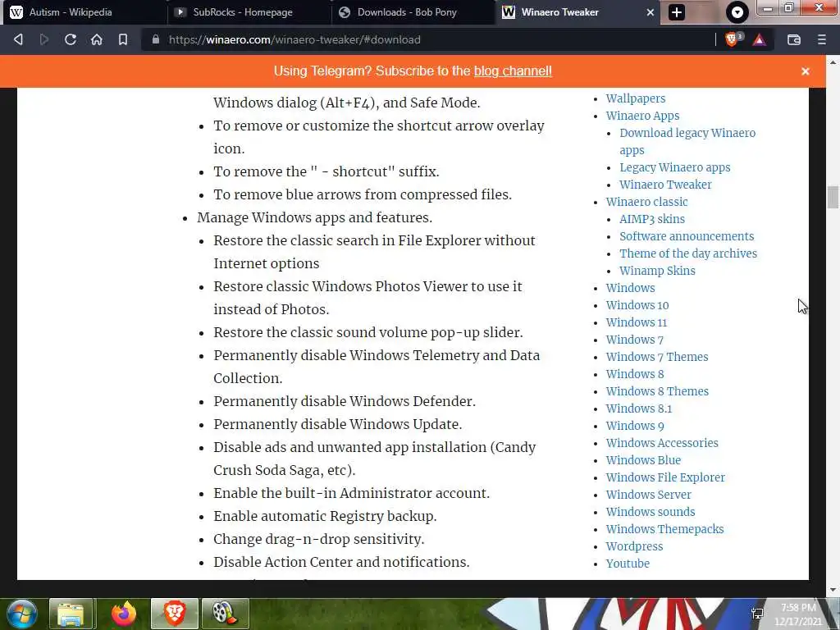Open a new tab with the plus button
This screenshot has height=630, width=840.
[x=677, y=12]
